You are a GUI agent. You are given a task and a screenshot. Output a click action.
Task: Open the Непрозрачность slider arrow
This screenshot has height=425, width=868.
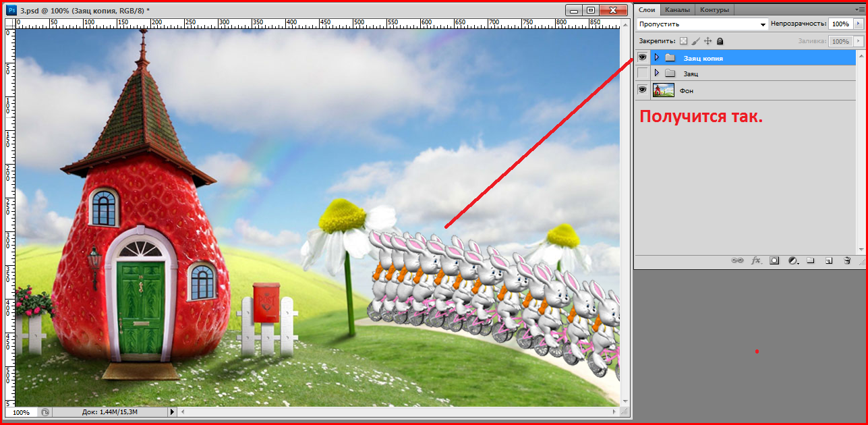point(859,24)
